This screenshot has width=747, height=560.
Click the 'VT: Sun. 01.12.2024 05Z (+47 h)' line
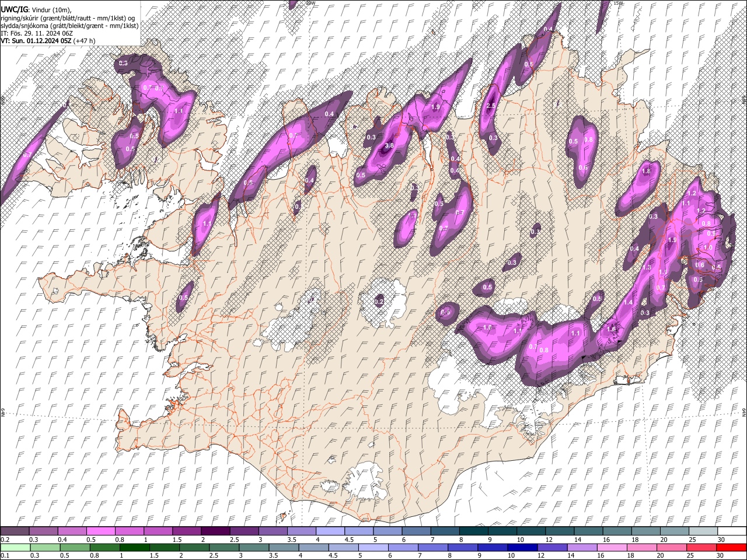(x=48, y=41)
